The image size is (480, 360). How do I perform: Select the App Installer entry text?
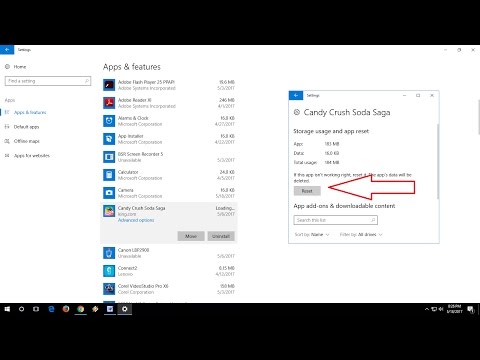[130, 136]
